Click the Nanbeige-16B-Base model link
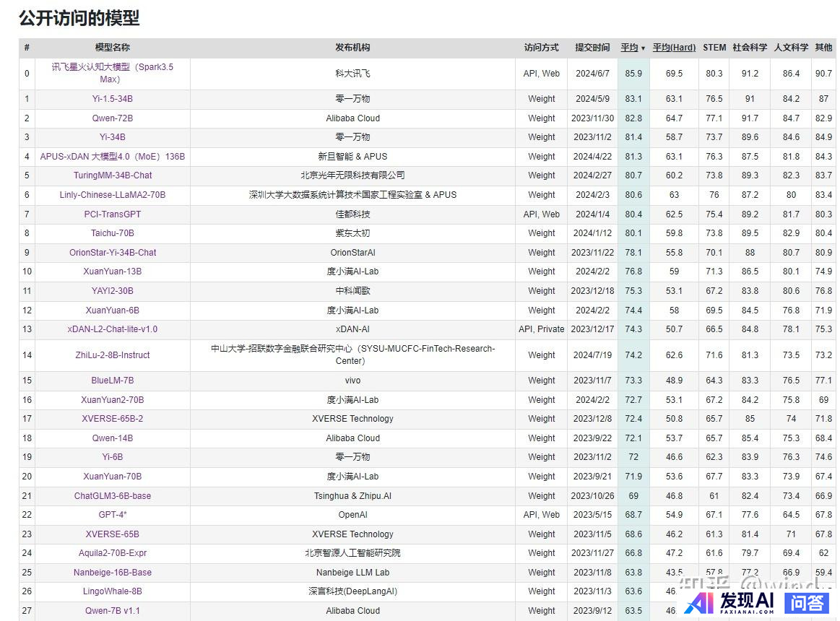This screenshot has height=621, width=840. pos(113,572)
